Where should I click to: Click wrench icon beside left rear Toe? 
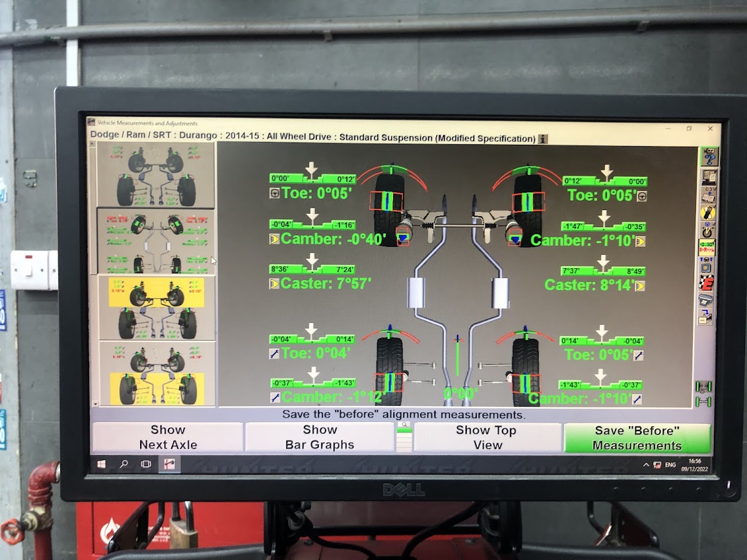(275, 354)
